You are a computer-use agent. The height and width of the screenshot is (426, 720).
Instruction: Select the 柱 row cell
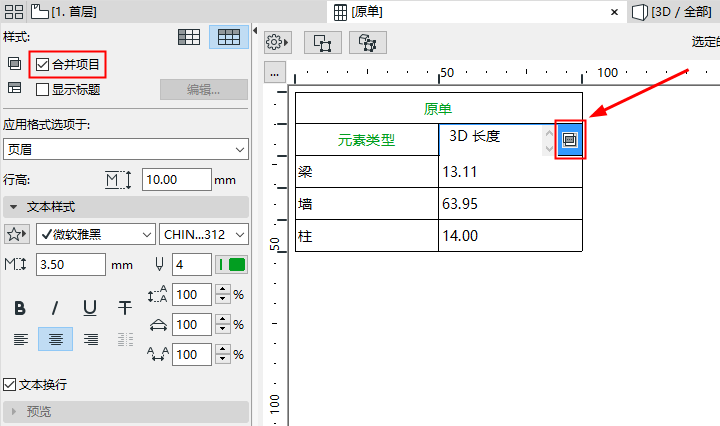pos(367,236)
